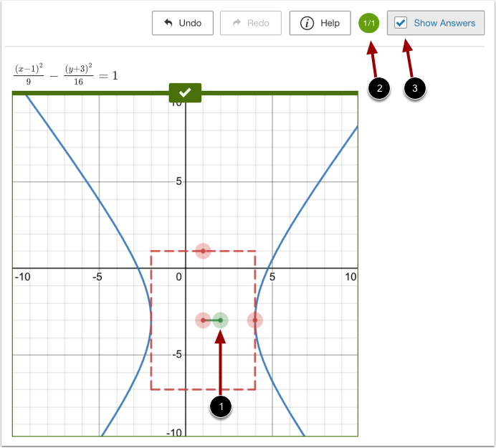Screen dimensions: 496x448
Task: Click the x-axis label 10
Action: point(350,277)
